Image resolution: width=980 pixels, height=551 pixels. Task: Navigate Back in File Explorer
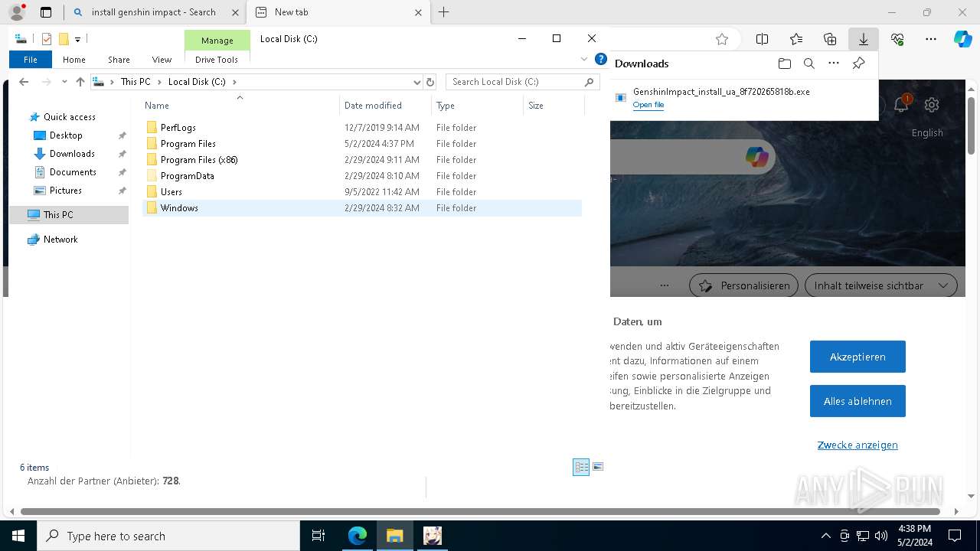coord(24,82)
